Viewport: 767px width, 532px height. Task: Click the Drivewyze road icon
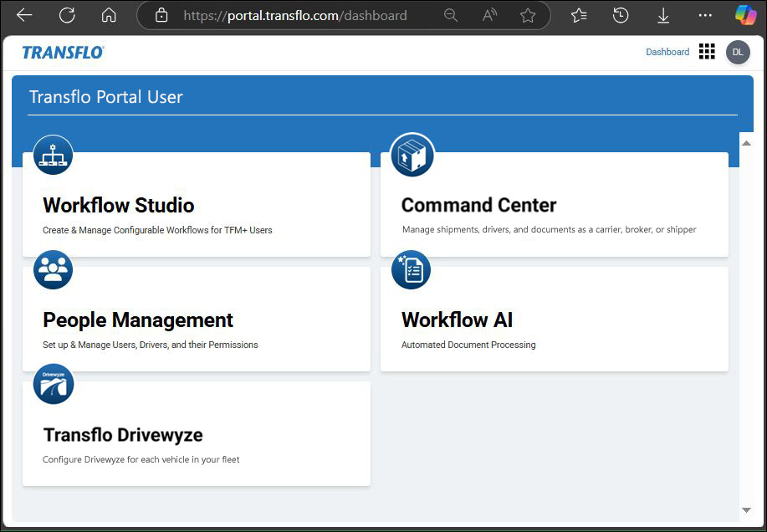point(54,384)
